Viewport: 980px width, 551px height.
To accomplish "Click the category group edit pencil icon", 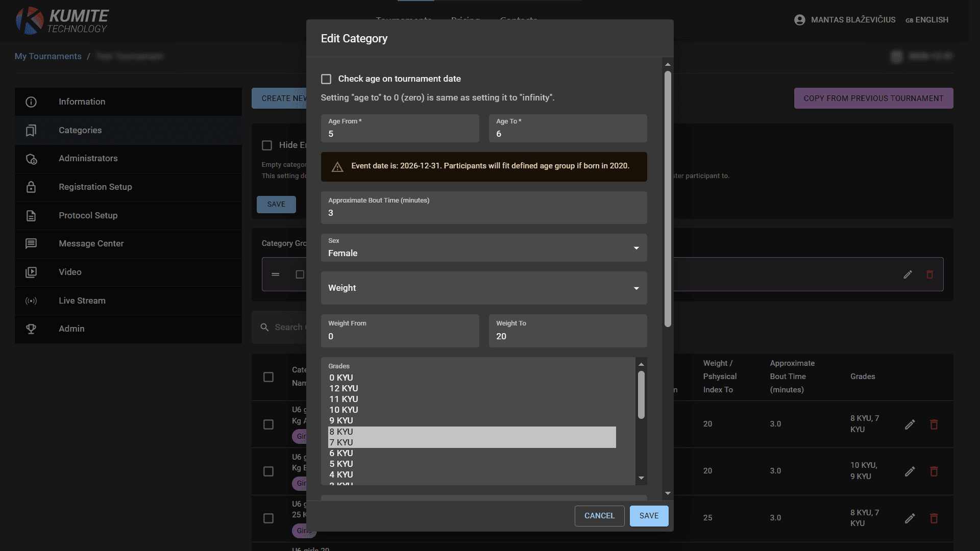I will [x=908, y=274].
